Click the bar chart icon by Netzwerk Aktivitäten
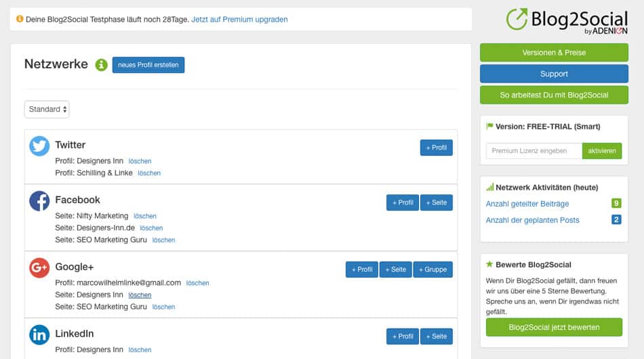This screenshot has height=359, width=644. pyautogui.click(x=490, y=188)
